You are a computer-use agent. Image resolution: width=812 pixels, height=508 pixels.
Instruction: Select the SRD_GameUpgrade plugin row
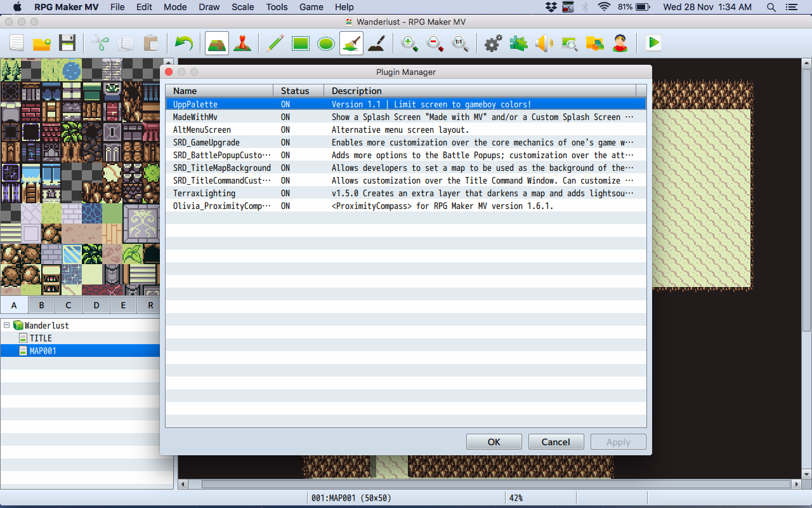coord(406,142)
